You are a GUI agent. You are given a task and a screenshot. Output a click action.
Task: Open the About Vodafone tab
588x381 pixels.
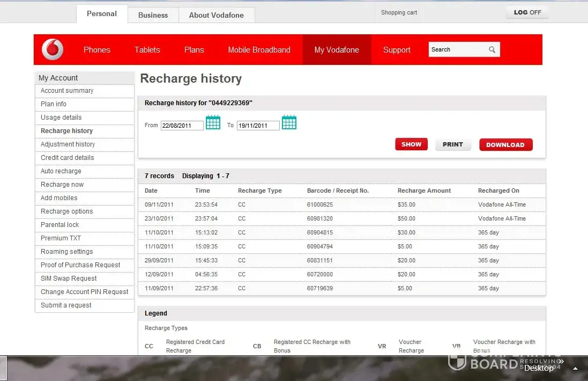(216, 15)
